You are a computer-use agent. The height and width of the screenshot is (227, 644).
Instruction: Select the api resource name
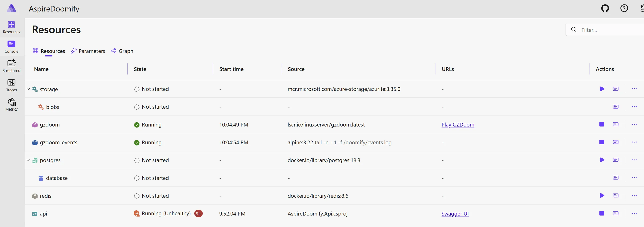point(44,214)
